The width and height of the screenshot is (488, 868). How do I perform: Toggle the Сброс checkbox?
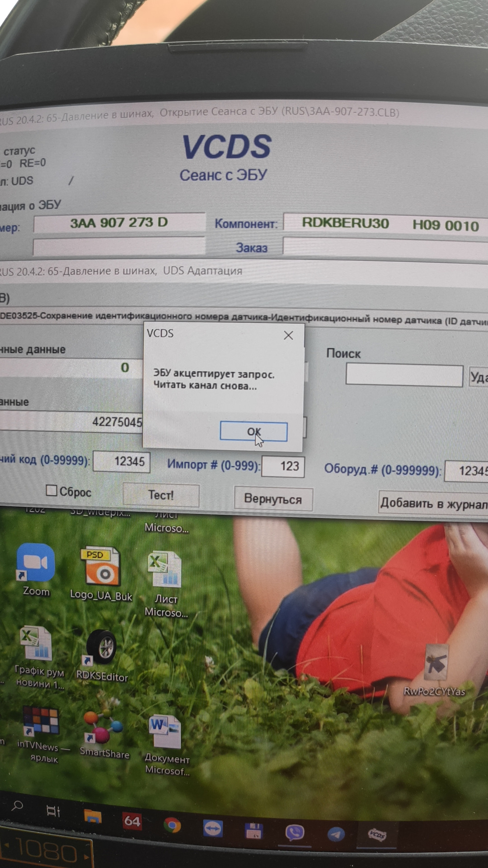point(52,491)
